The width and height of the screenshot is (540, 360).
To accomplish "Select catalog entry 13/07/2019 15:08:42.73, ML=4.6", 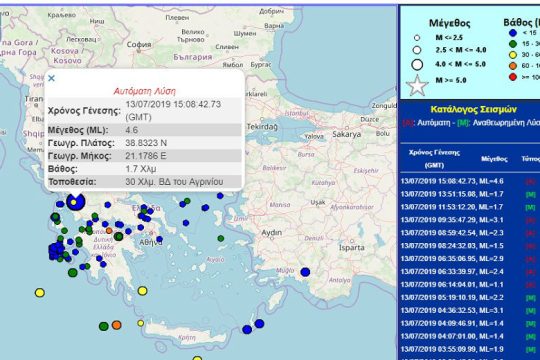I will pos(452,181).
